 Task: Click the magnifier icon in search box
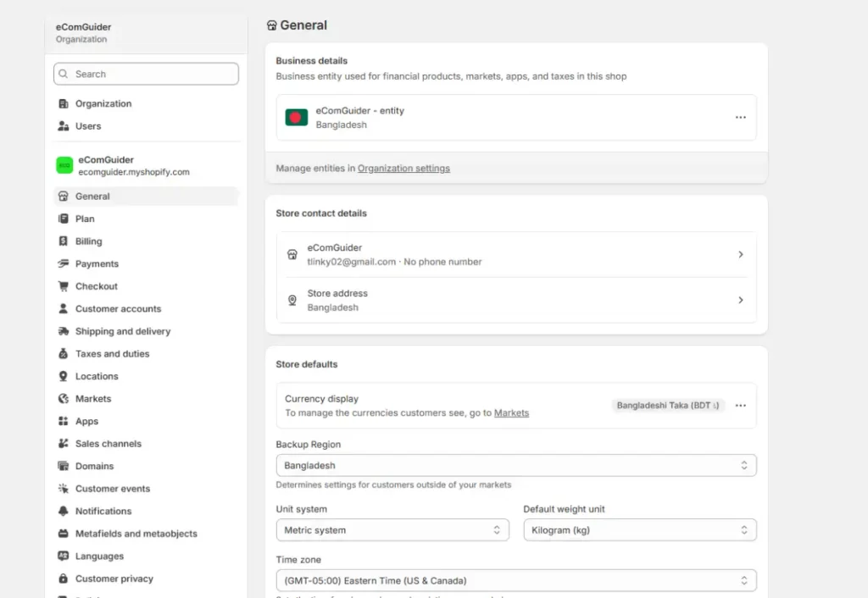[x=64, y=74]
